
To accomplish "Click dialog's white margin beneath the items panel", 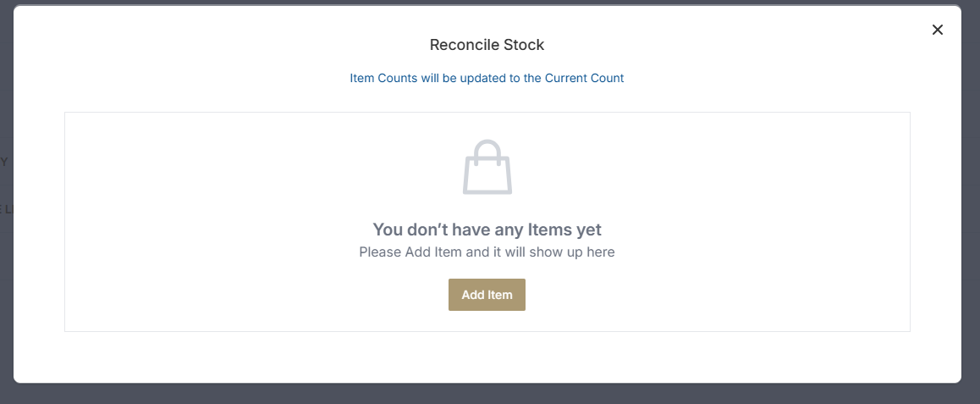I will click(x=487, y=357).
